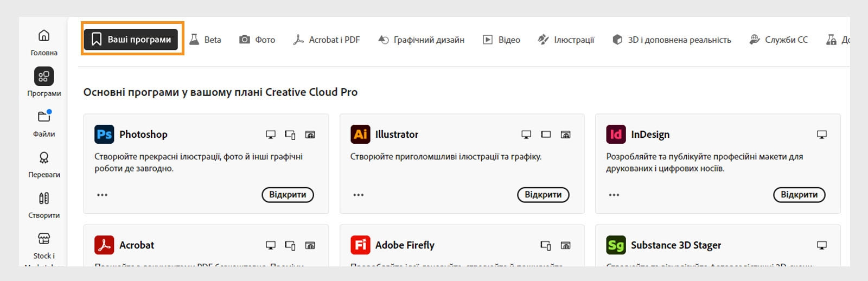Open InDesign with Відкрити button
The width and height of the screenshot is (868, 281).
tap(799, 195)
